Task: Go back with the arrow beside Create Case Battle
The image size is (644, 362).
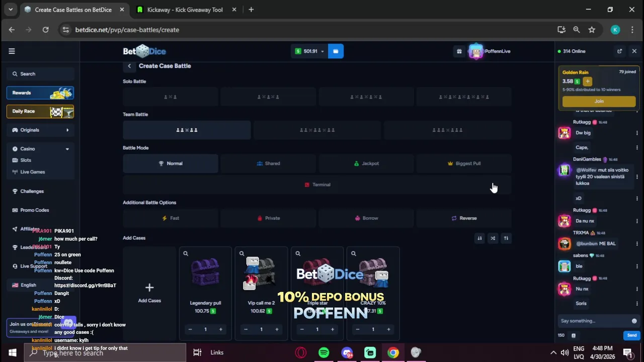Action: coord(129,66)
